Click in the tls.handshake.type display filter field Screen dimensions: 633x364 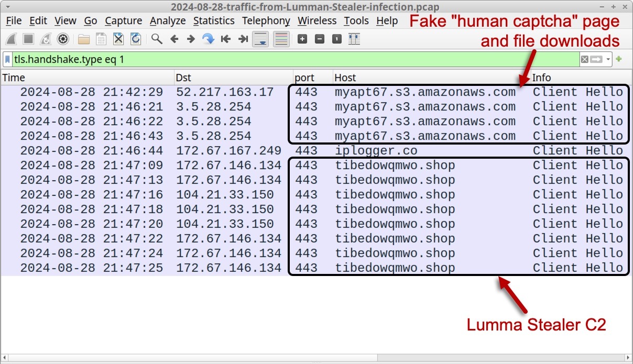pyautogui.click(x=295, y=59)
